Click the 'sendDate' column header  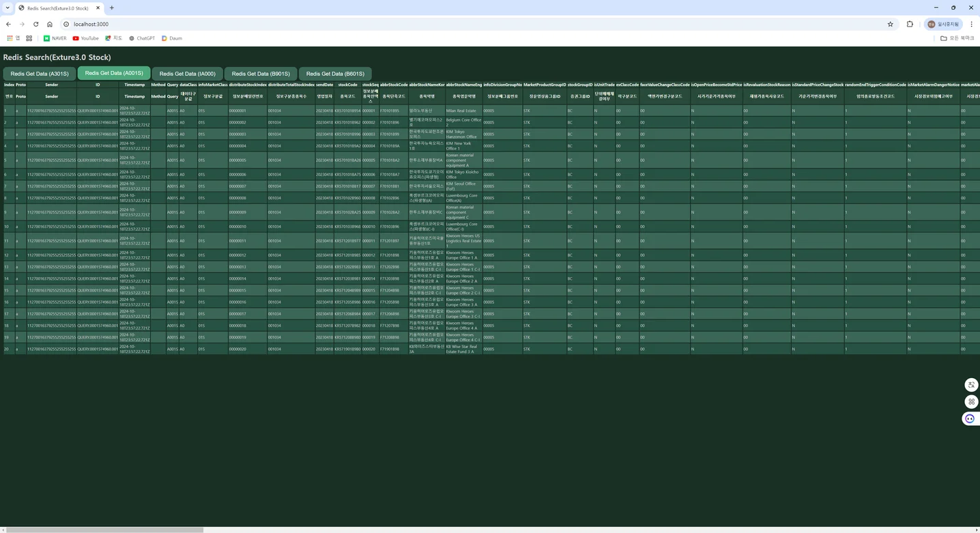pos(325,85)
